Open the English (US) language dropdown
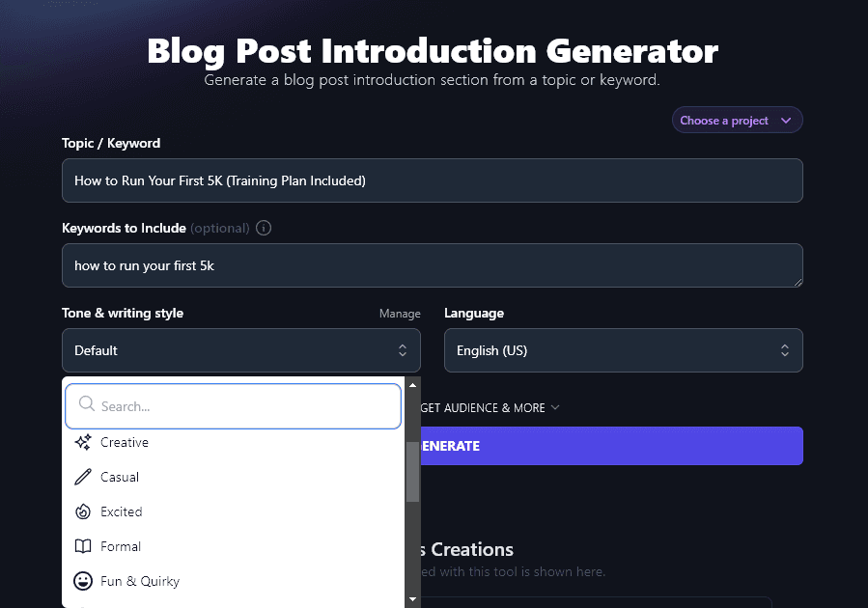868x608 pixels. [623, 350]
